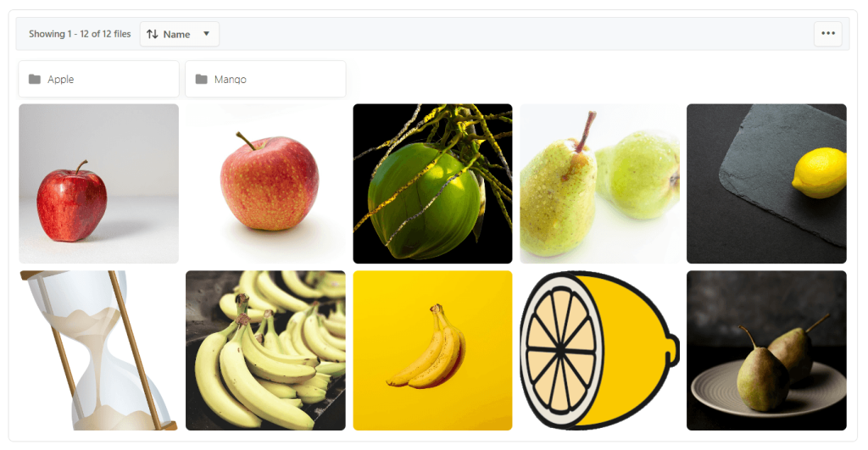Open the green coconut image
This screenshot has height=450, width=868.
pos(433,184)
